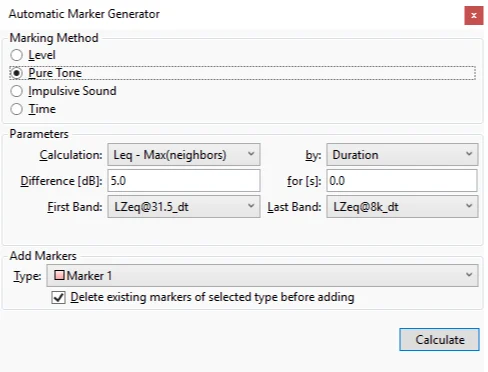The image size is (488, 372).
Task: Choose Impulsive Sound marking method
Action: click(x=16, y=91)
